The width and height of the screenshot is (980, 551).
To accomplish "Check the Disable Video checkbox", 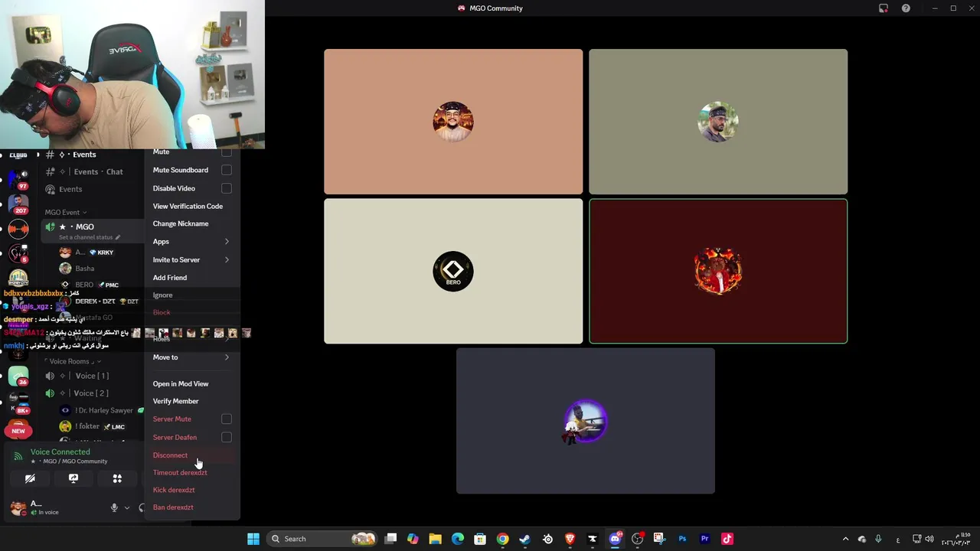I will pyautogui.click(x=227, y=188).
